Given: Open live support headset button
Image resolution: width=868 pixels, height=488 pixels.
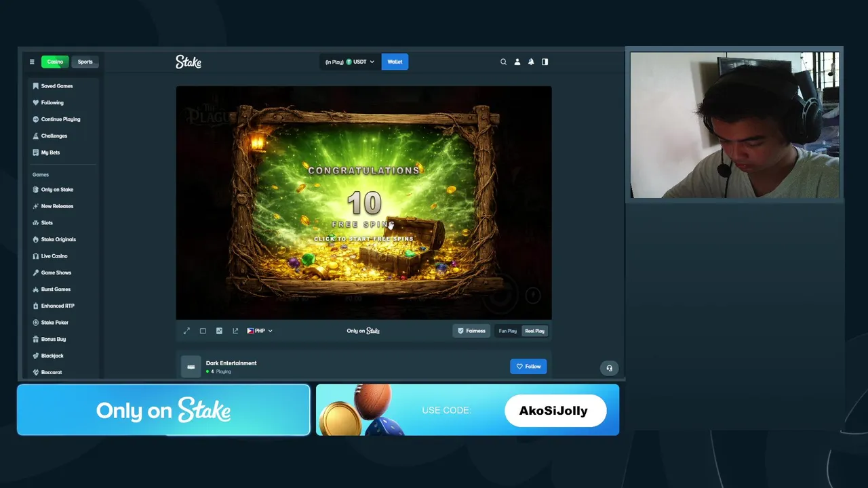Looking at the screenshot, I should tap(609, 368).
